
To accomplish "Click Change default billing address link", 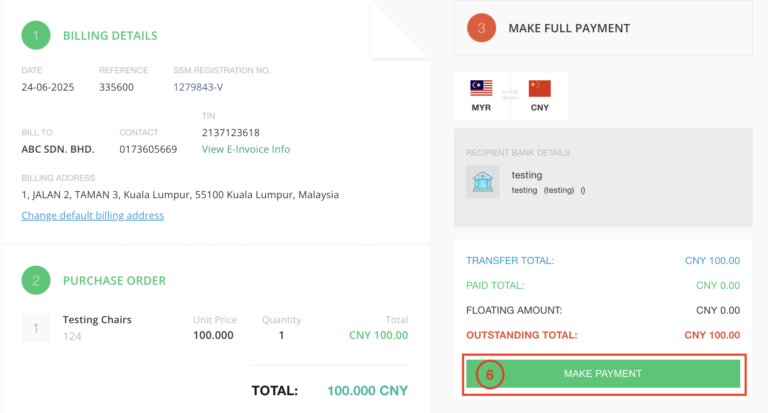I will [93, 215].
